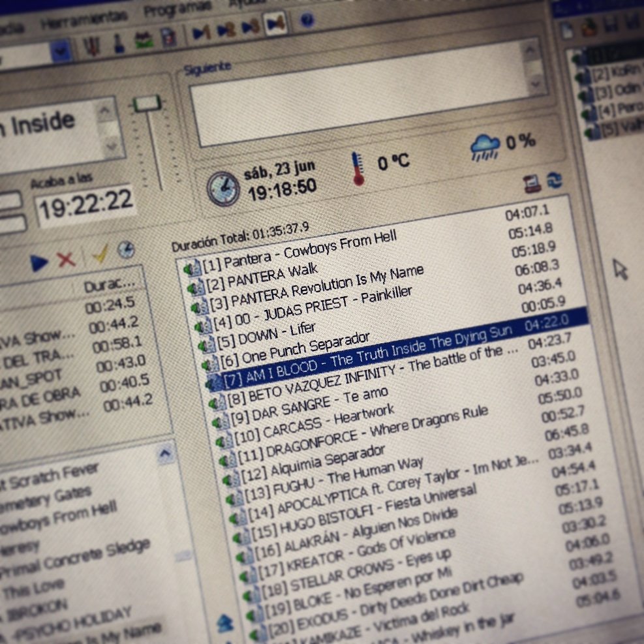
Task: Select This Love in left list
Action: pos(34,588)
